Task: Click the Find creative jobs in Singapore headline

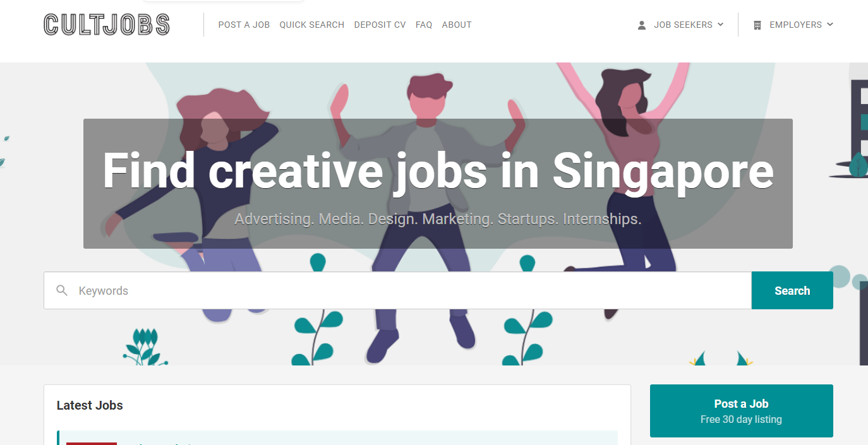Action: pos(438,170)
